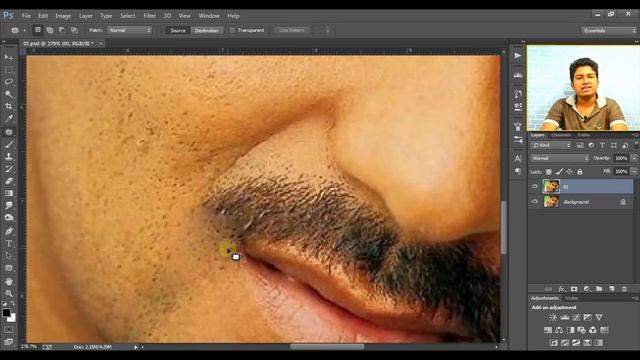640x360 pixels.
Task: Open the File menu
Action: [x=26, y=16]
